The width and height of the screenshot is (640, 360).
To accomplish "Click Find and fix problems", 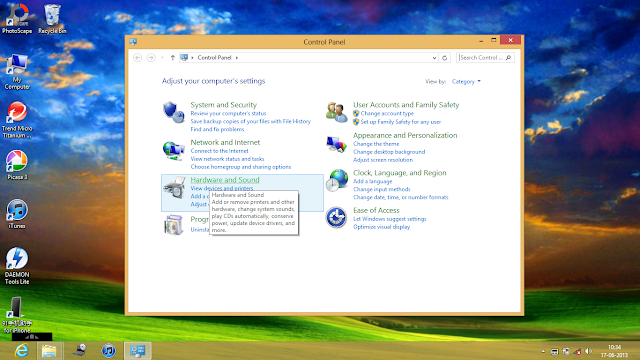I will (x=217, y=129).
